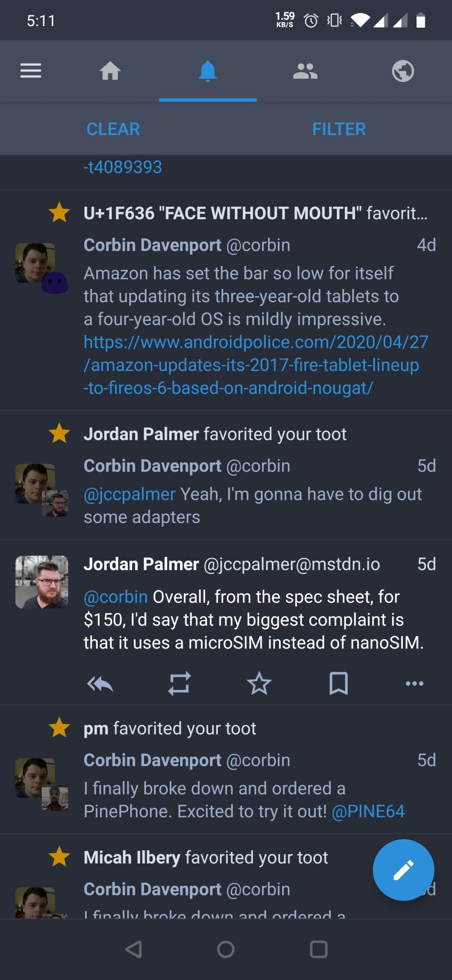Switch to the active Notifications tab
This screenshot has height=980, width=452.
207,71
